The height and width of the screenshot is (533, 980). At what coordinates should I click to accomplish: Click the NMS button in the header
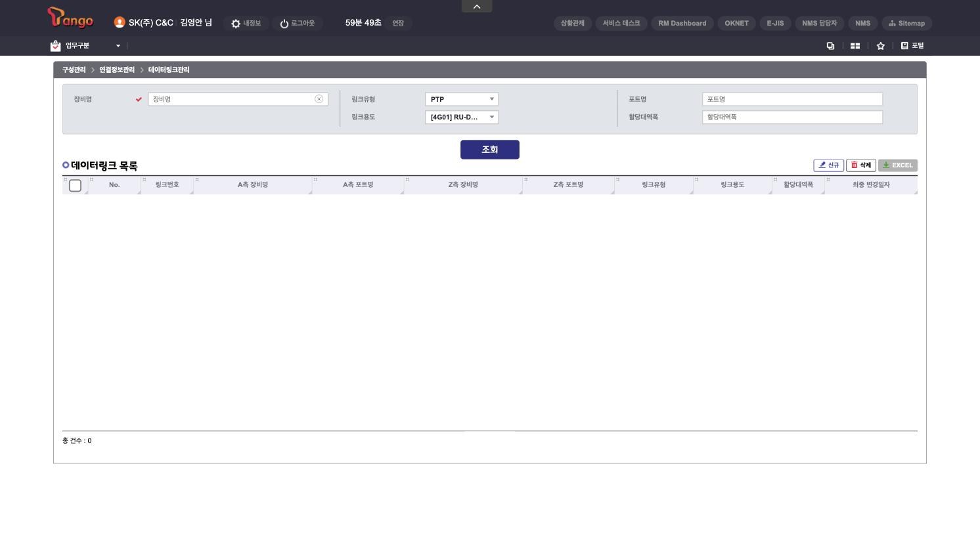pos(863,23)
